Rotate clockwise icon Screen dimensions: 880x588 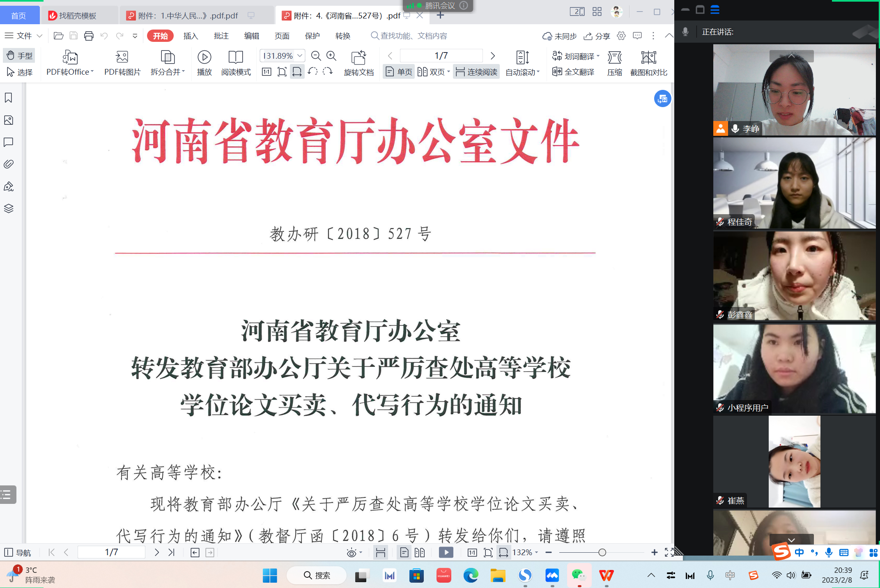point(327,72)
